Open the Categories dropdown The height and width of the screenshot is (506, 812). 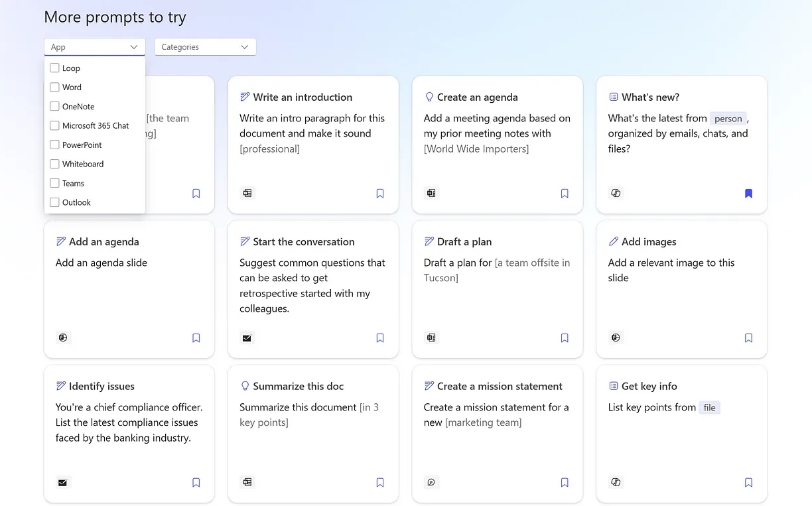click(205, 47)
